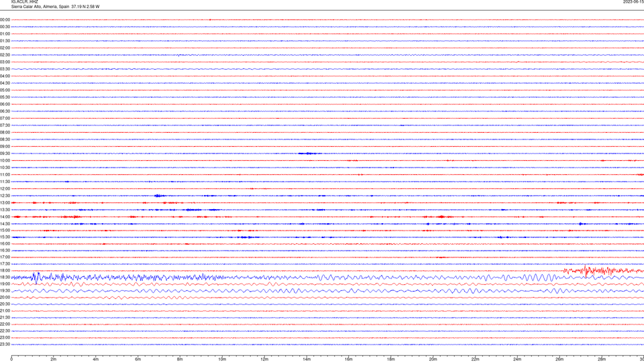Click the 04:30 row label

pos(5,83)
